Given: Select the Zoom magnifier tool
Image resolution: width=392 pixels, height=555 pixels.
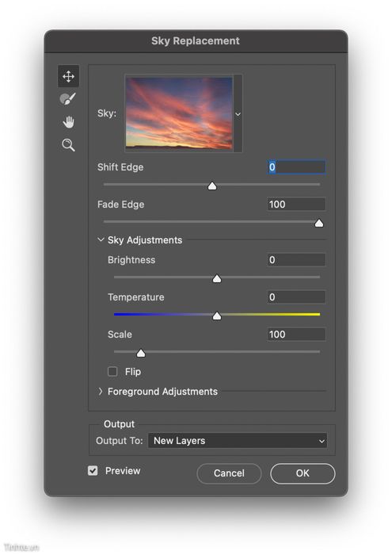Looking at the screenshot, I should (x=68, y=145).
